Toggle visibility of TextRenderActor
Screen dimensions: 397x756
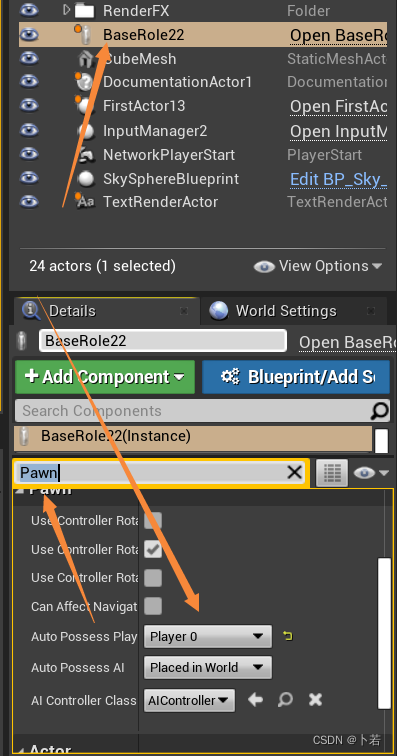[29, 202]
